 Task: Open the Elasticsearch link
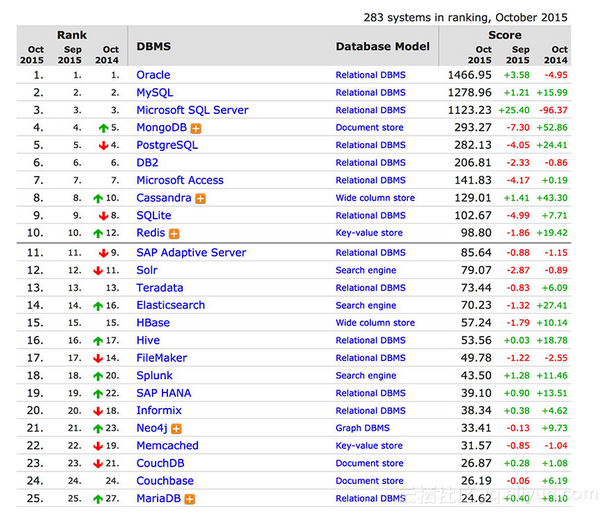click(171, 305)
